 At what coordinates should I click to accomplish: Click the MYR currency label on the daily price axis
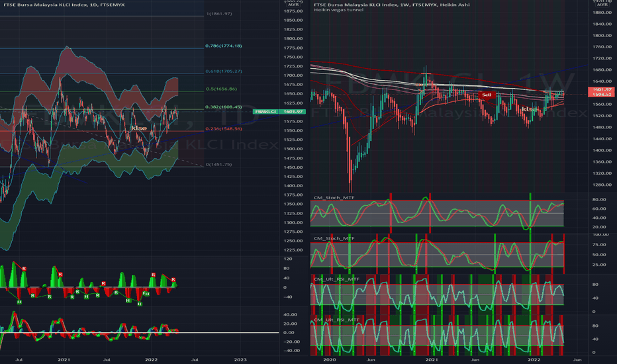click(293, 5)
